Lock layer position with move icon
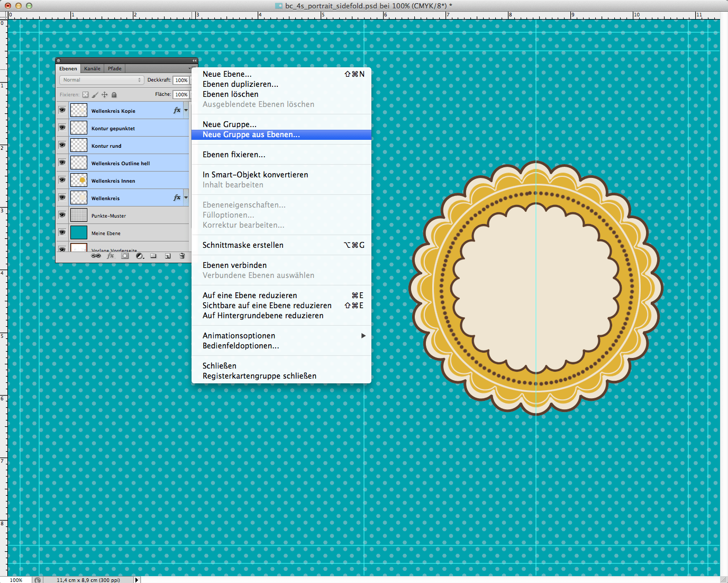The width and height of the screenshot is (728, 583). tap(105, 95)
